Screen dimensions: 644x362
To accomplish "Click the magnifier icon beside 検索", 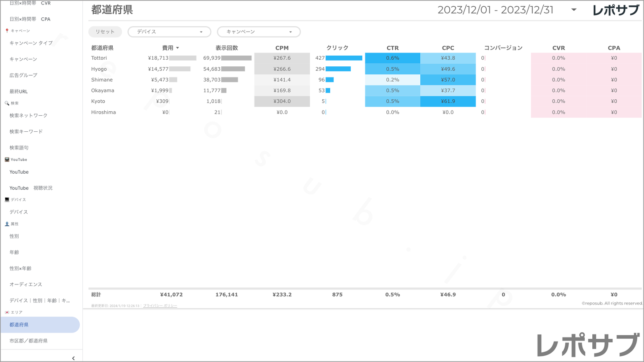I will pyautogui.click(x=7, y=103).
